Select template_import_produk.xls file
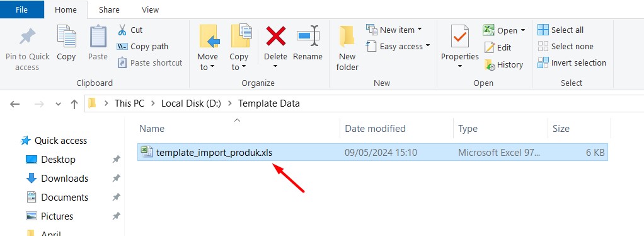The width and height of the screenshot is (644, 236). 372,153
